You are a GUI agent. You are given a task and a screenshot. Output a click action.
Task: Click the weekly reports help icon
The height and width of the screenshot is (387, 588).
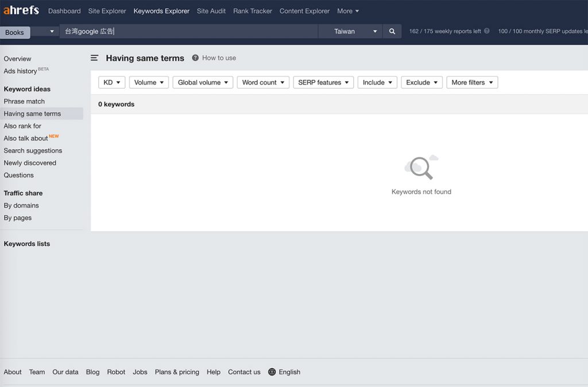[x=487, y=31]
